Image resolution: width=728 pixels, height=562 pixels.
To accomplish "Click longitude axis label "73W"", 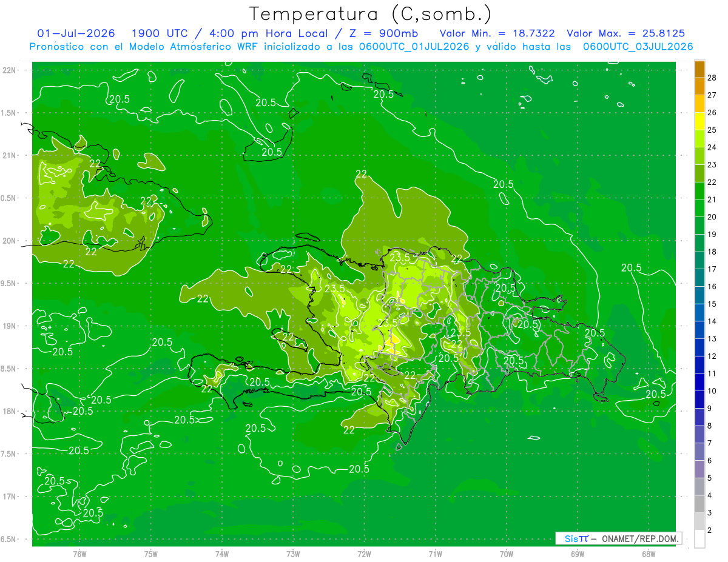I will pos(293,554).
